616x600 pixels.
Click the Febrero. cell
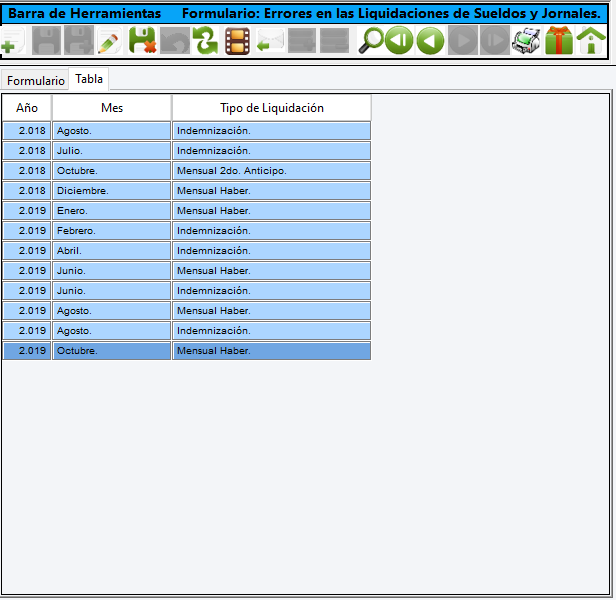tap(112, 231)
